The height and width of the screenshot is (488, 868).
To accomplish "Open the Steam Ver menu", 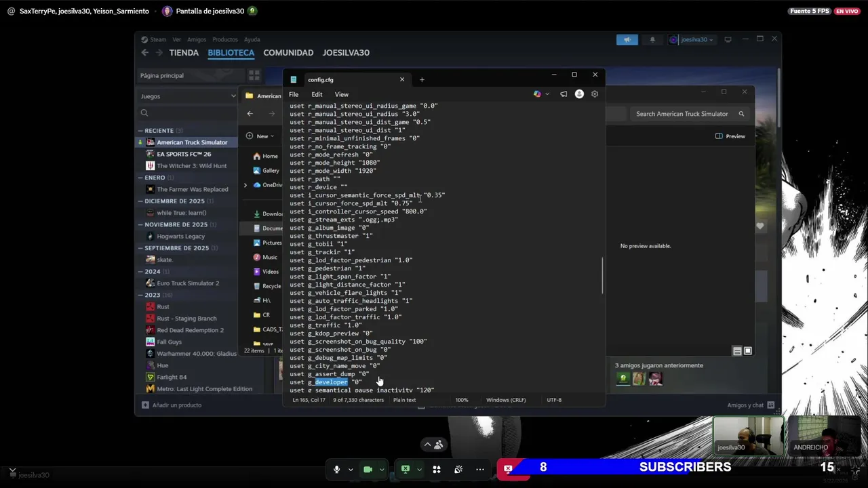I will pyautogui.click(x=176, y=39).
